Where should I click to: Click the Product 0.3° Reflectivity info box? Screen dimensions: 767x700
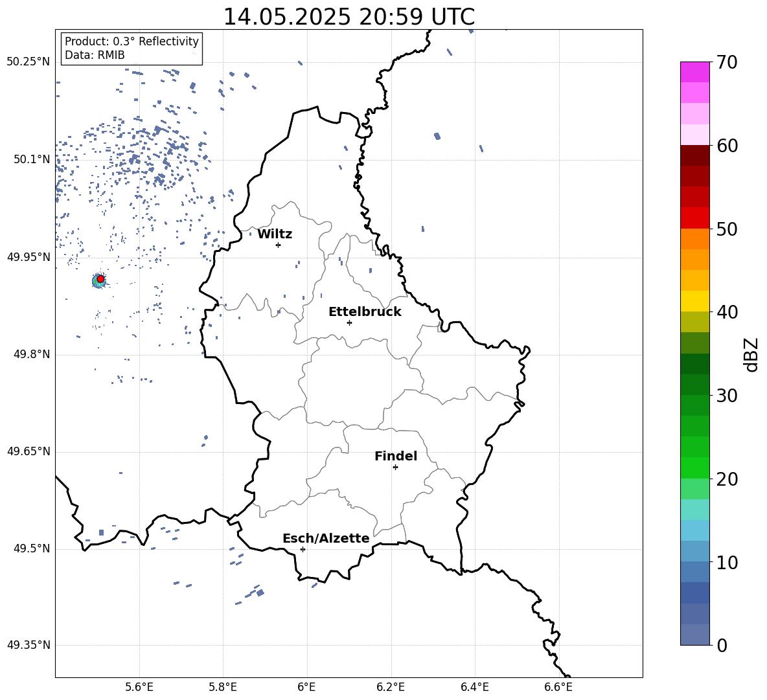coord(132,49)
